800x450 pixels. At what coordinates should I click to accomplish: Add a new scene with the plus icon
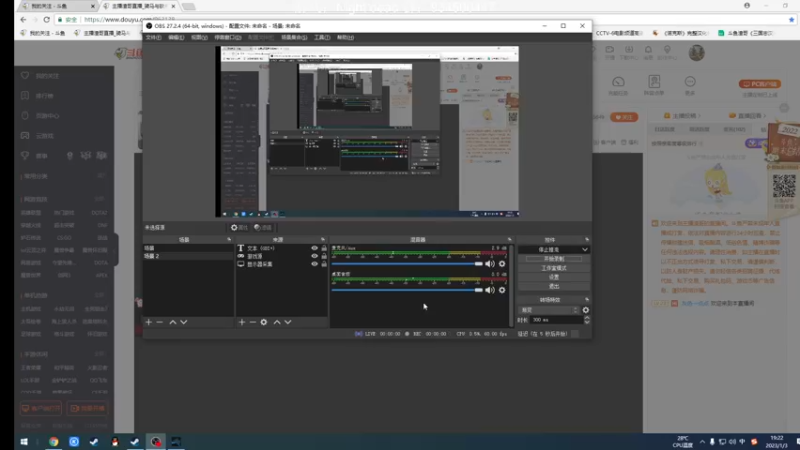[x=148, y=322]
